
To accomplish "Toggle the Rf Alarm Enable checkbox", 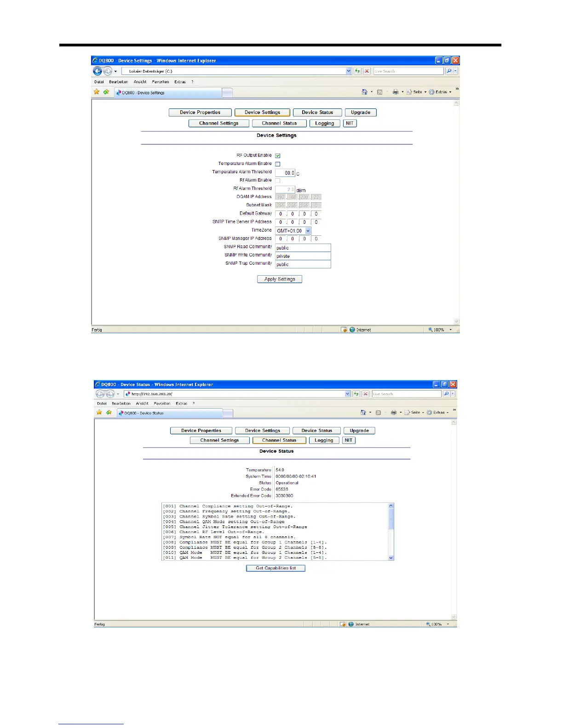I will tap(278, 181).
